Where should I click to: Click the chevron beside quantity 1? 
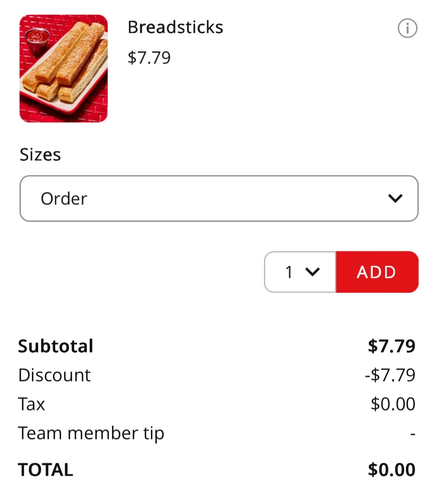click(312, 272)
